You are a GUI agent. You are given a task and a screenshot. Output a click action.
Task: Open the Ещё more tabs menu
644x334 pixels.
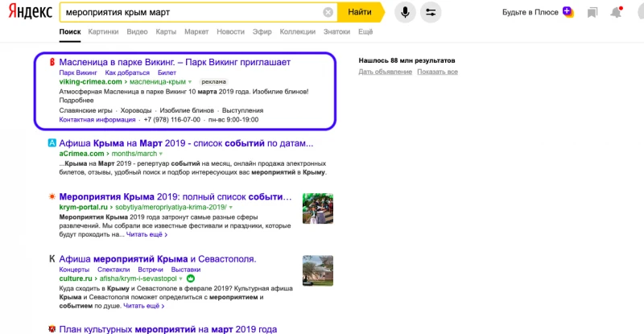pyautogui.click(x=365, y=31)
